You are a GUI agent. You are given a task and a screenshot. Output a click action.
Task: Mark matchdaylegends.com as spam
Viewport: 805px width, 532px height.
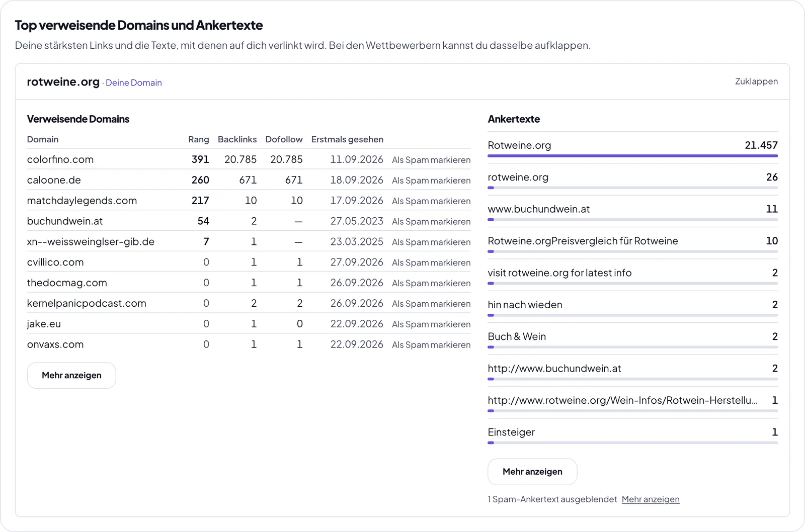(x=431, y=201)
